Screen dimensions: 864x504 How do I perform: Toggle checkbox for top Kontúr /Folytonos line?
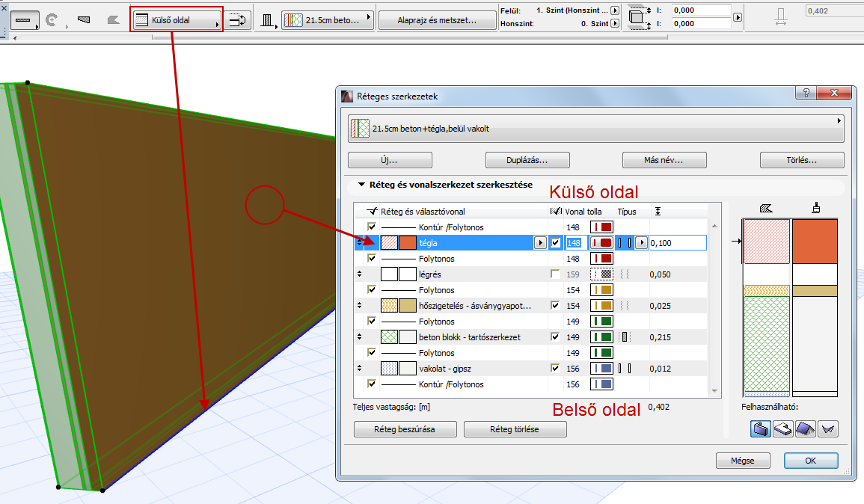coord(372,227)
